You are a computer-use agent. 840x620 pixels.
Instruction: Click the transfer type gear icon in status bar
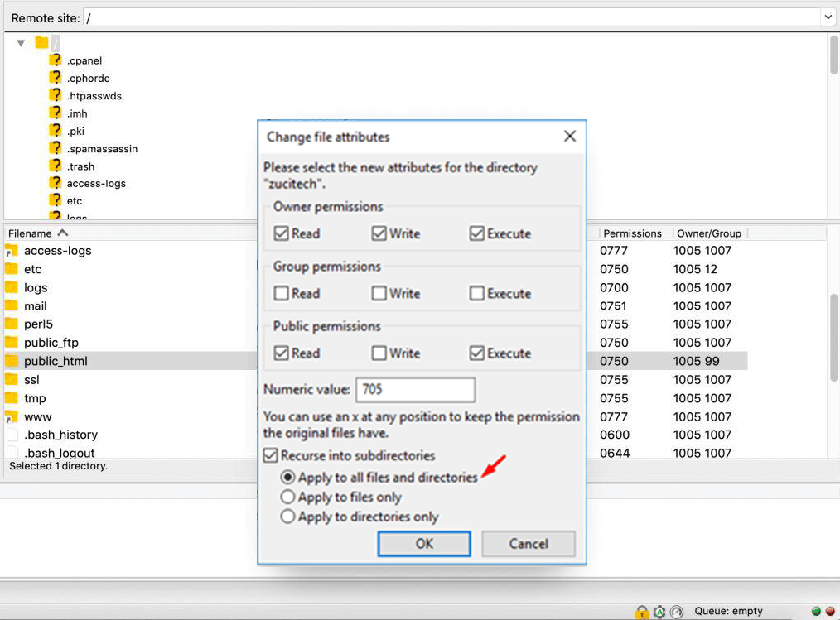point(659,612)
